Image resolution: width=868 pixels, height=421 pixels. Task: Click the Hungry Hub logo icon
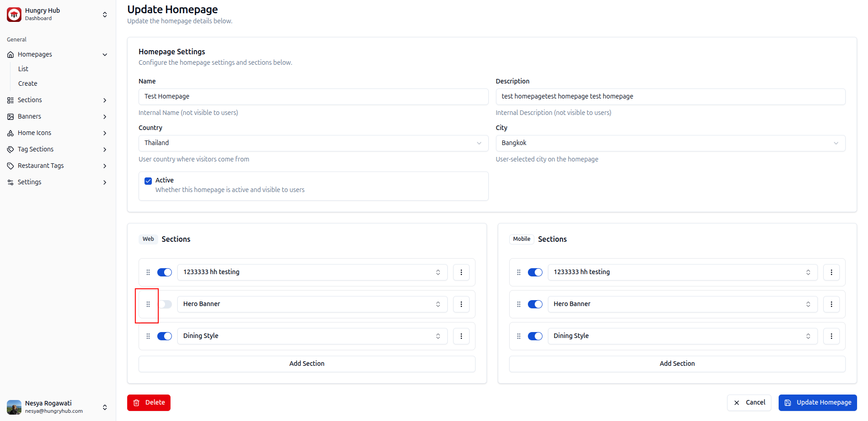click(x=14, y=15)
